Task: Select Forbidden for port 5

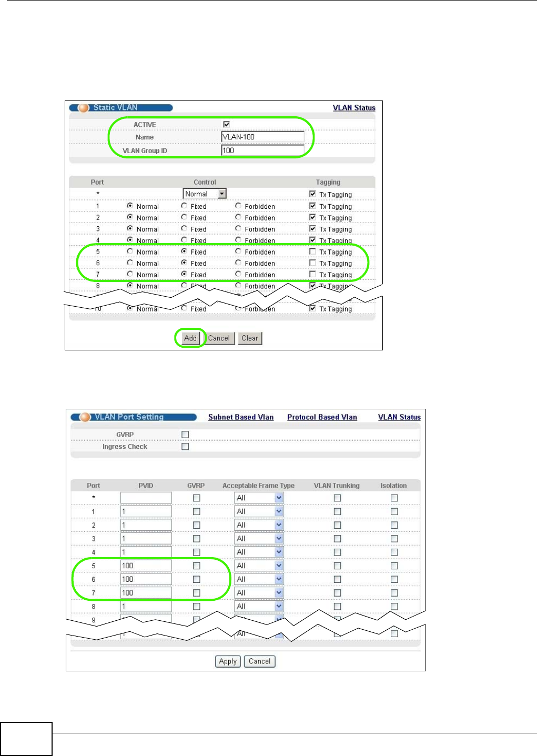Action: tap(238, 251)
